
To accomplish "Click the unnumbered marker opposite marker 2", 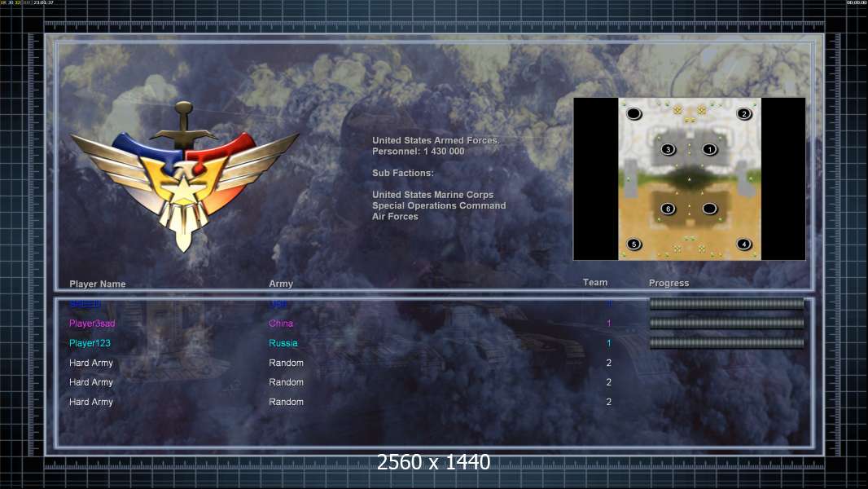I will [633, 113].
